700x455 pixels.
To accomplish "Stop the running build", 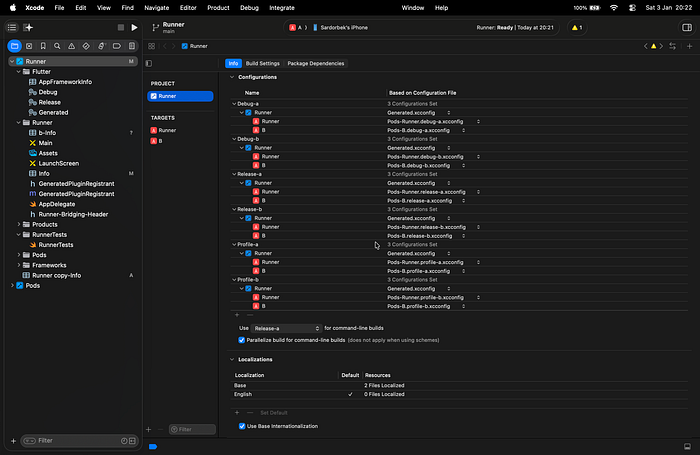I will (x=121, y=28).
